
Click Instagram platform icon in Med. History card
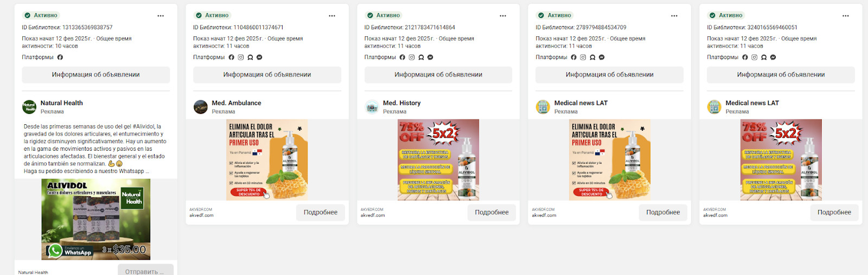pos(412,57)
